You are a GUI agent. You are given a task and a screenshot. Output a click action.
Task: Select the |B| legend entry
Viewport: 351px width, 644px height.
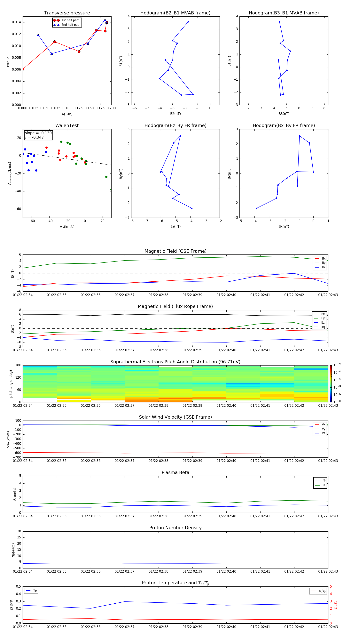tap(320, 327)
